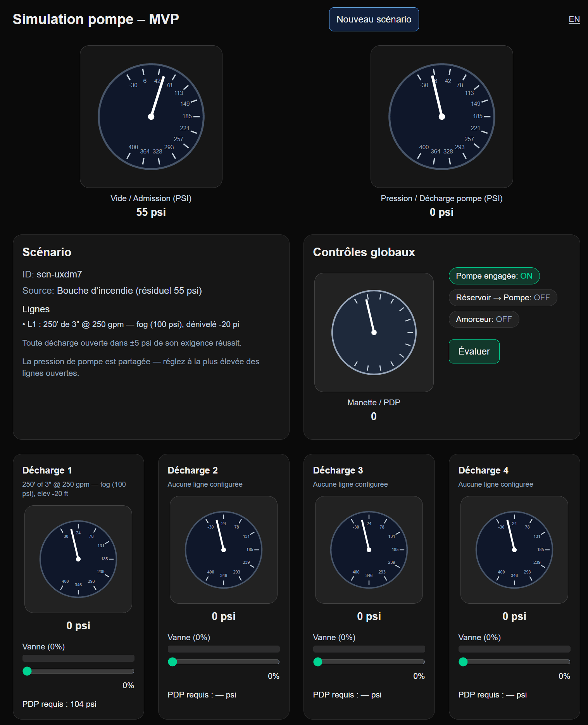Click the scenario ID scn-uxdm7 text
588x725 pixels.
click(x=59, y=274)
